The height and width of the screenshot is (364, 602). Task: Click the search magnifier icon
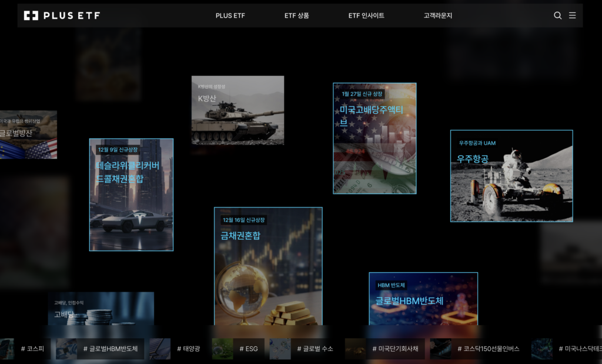557,16
